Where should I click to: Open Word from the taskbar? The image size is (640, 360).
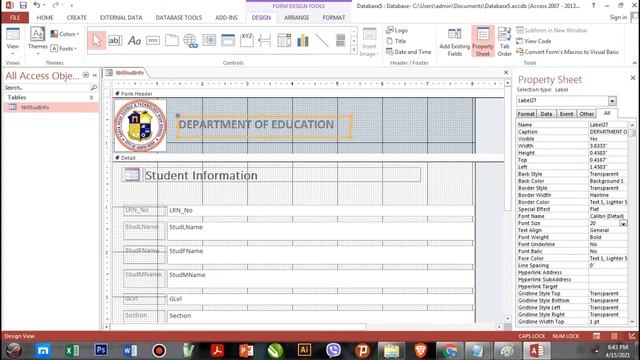[130, 350]
